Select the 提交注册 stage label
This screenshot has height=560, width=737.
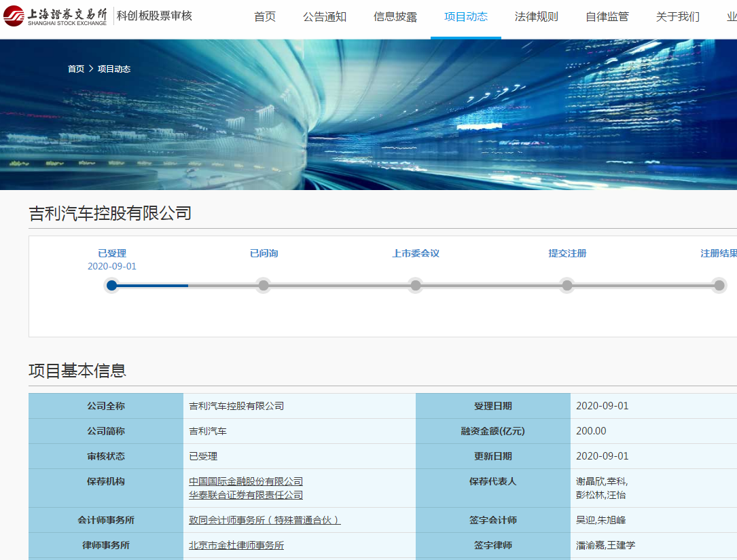567,253
